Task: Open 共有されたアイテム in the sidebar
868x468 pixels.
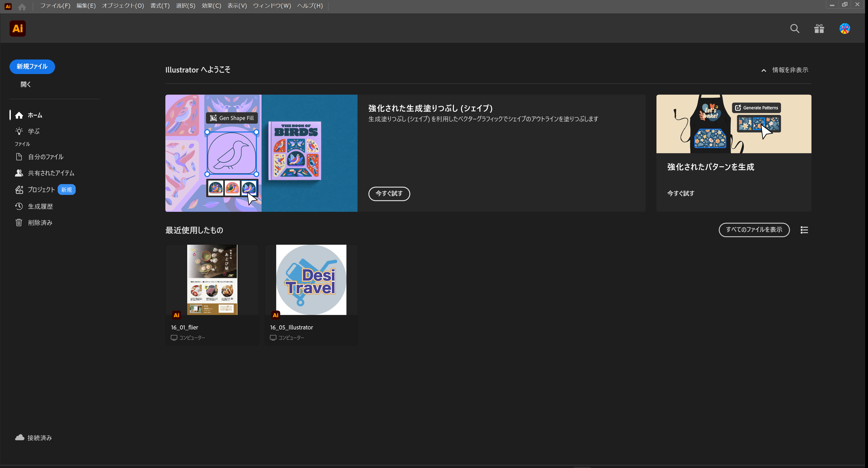Action: [x=50, y=173]
